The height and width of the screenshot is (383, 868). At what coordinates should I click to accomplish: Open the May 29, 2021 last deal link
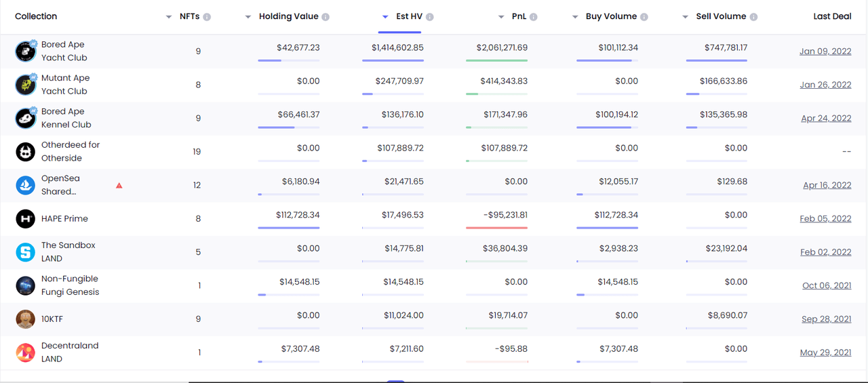tap(825, 352)
